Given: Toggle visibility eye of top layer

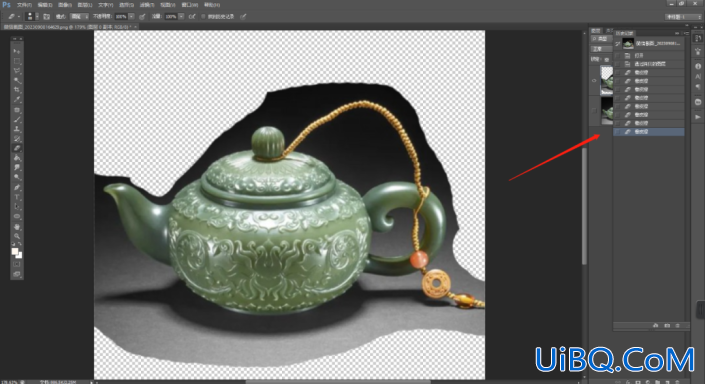Looking at the screenshot, I should coord(594,80).
